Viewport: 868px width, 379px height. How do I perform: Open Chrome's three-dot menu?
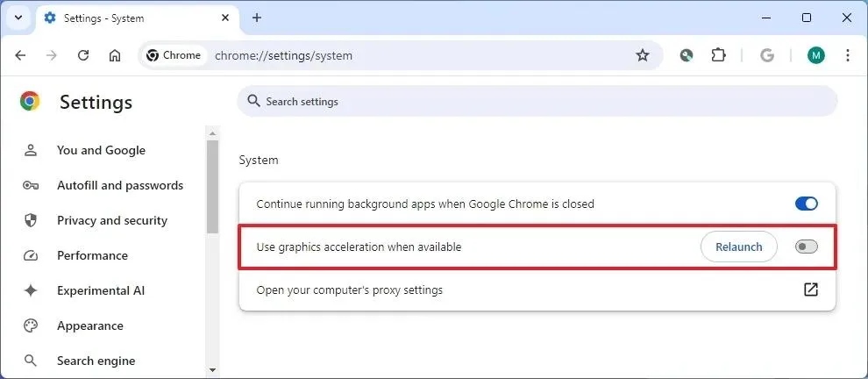847,55
